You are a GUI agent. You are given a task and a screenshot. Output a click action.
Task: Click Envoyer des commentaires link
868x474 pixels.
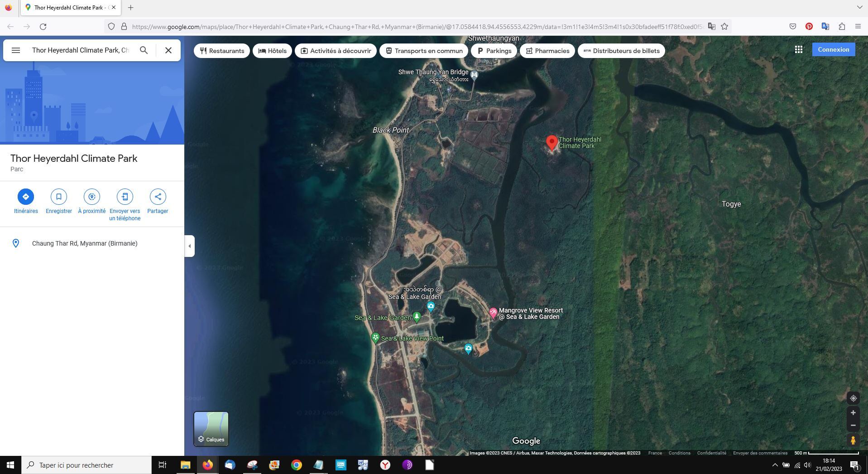[x=760, y=453]
